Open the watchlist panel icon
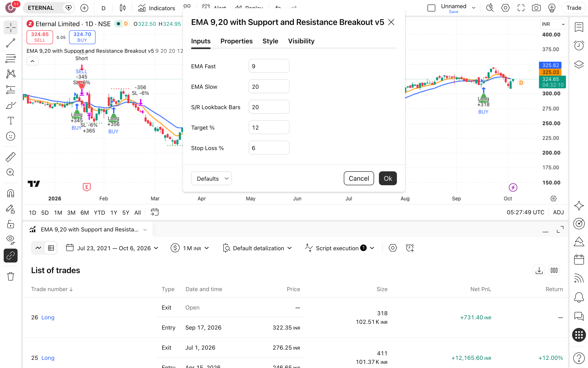This screenshot has height=368, width=588. click(579, 27)
